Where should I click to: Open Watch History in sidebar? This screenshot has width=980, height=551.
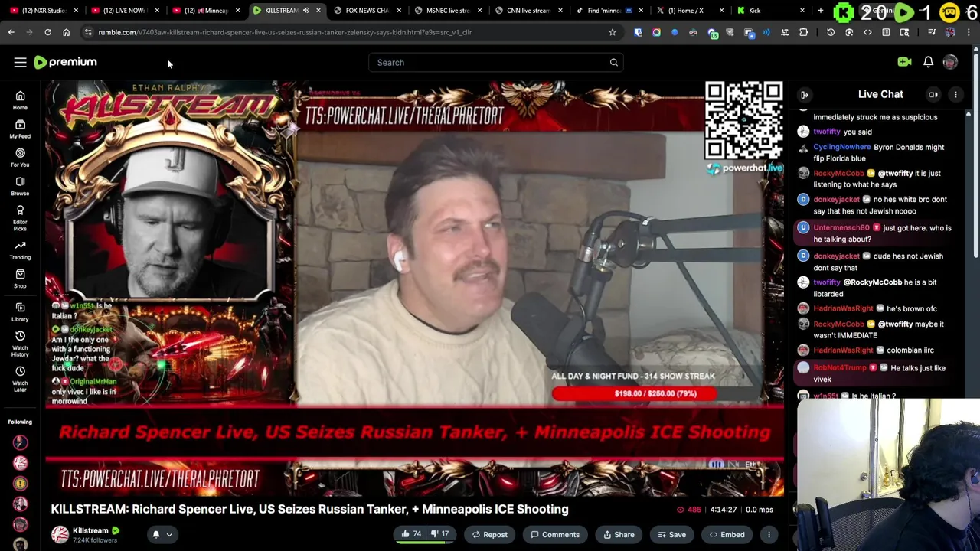coord(20,344)
